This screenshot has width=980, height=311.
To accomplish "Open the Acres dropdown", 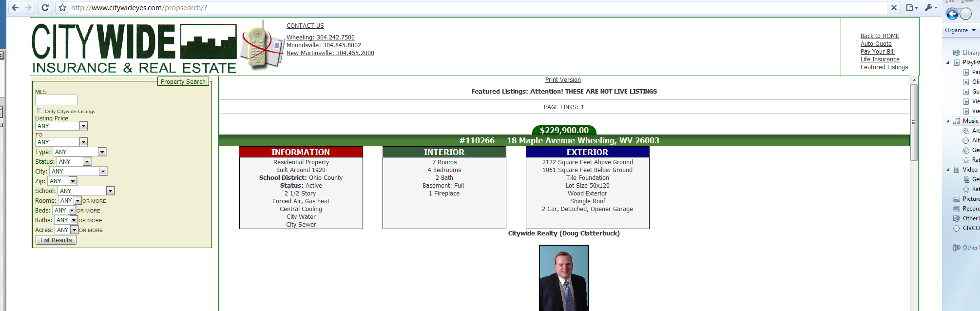I will [66, 230].
